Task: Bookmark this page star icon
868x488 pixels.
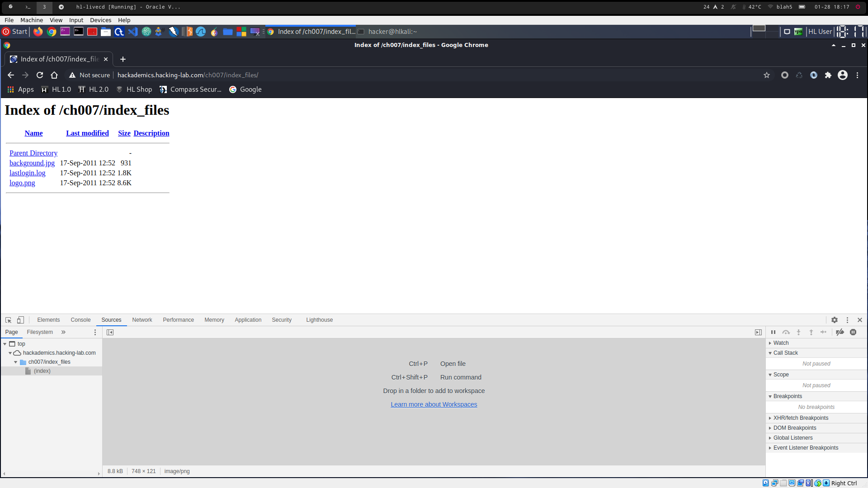Action: (767, 75)
